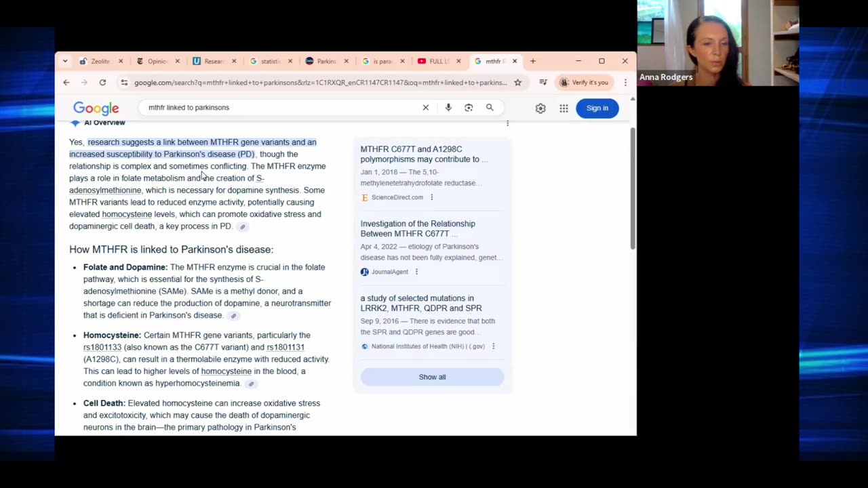Click the 'Cell Death:' bold label
Viewport: 868px width, 488px height.
point(104,403)
